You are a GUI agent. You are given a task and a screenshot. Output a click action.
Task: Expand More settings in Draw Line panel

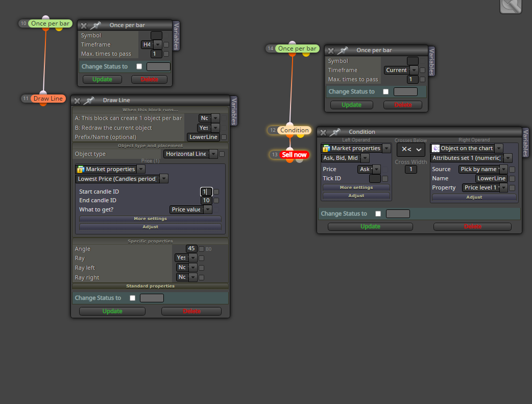click(x=150, y=219)
